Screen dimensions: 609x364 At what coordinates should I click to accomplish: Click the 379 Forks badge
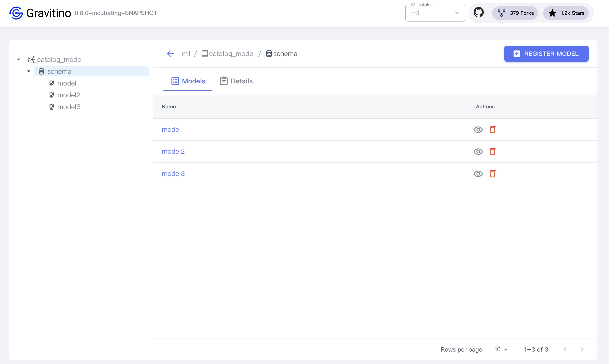pyautogui.click(x=515, y=13)
